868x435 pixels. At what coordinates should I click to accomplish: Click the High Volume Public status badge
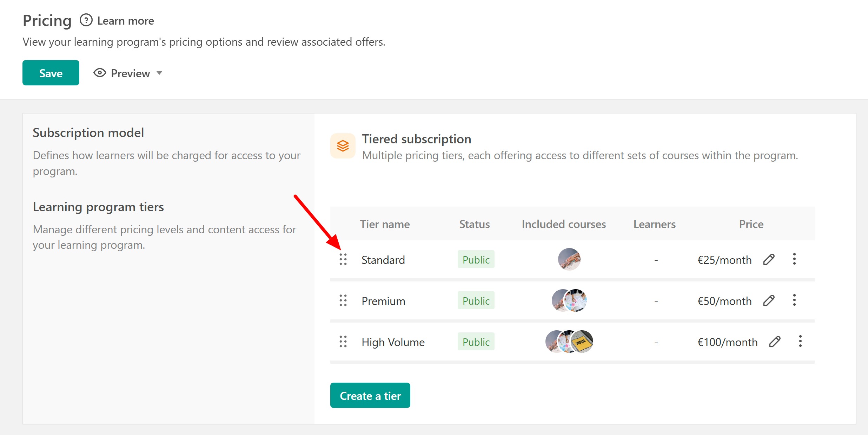tap(476, 342)
